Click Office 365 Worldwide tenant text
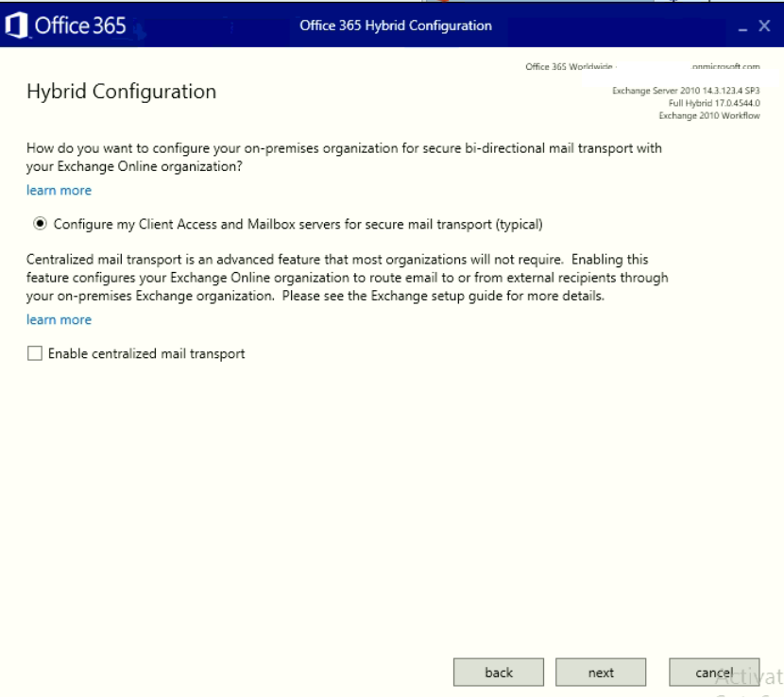784x699 pixels. [642, 66]
